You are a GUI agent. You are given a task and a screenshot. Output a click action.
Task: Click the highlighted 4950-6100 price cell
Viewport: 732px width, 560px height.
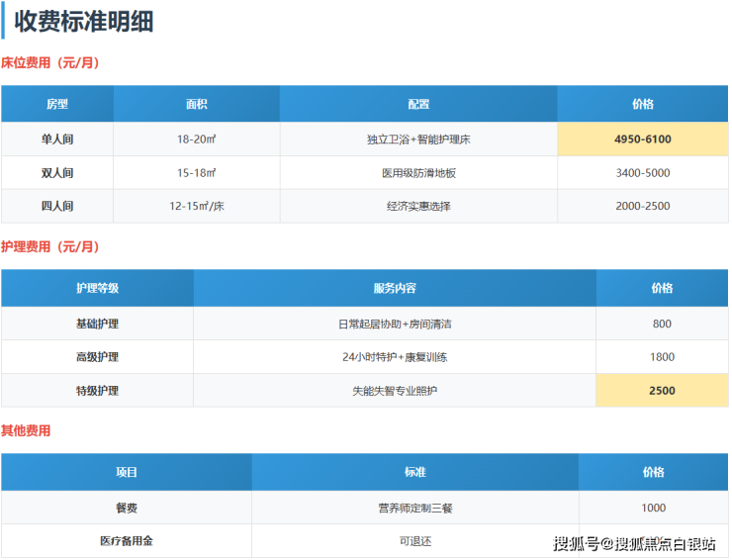coord(642,140)
